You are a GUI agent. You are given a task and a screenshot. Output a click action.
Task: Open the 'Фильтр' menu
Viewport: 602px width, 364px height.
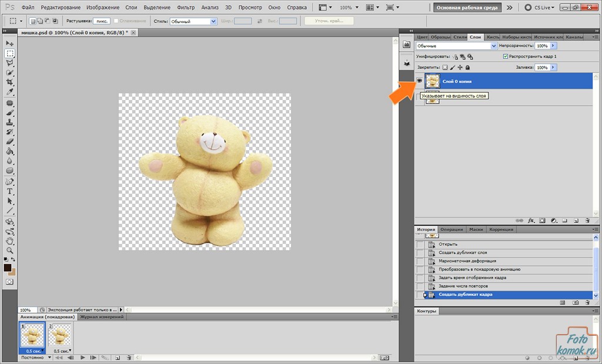coord(186,8)
